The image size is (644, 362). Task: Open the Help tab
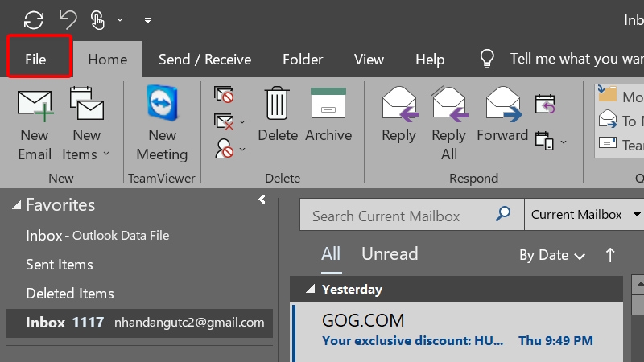430,60
